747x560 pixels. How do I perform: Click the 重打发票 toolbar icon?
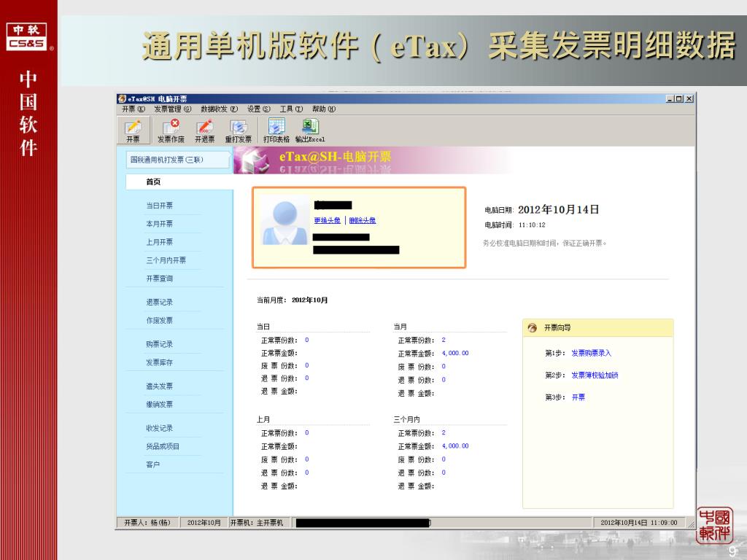click(239, 130)
